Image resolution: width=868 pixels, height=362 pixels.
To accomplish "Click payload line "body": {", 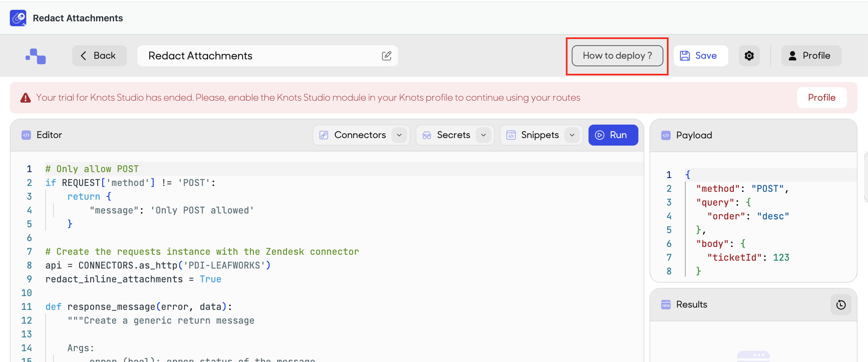I will 720,244.
